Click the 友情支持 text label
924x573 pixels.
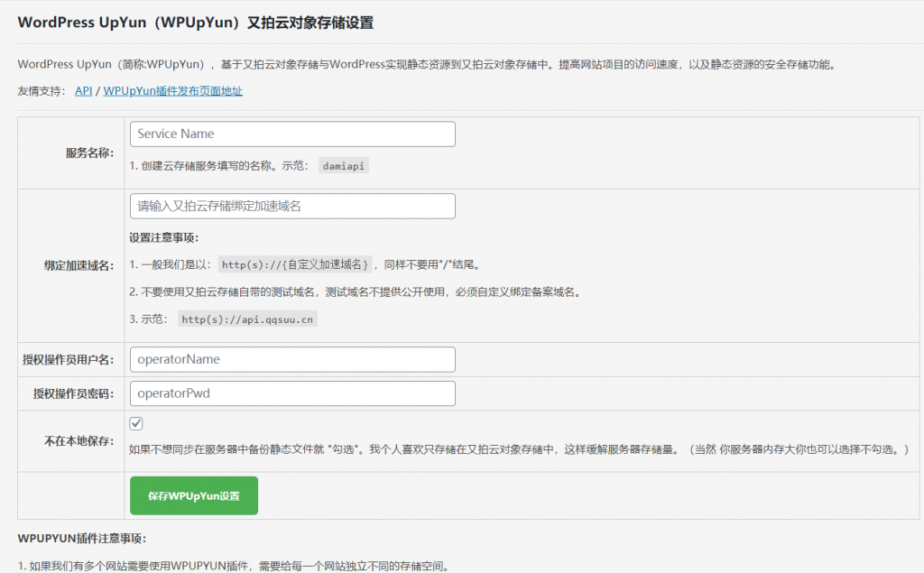[41, 91]
